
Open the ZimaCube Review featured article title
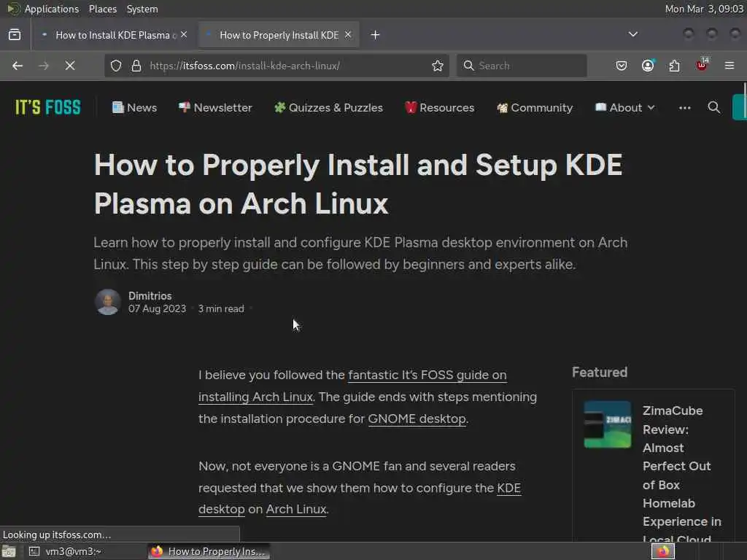[682, 475]
